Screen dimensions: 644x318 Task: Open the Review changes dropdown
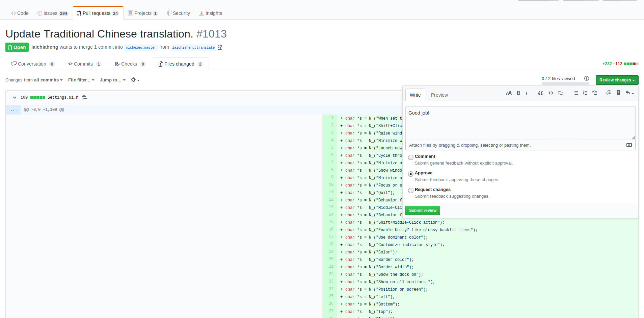click(x=617, y=80)
